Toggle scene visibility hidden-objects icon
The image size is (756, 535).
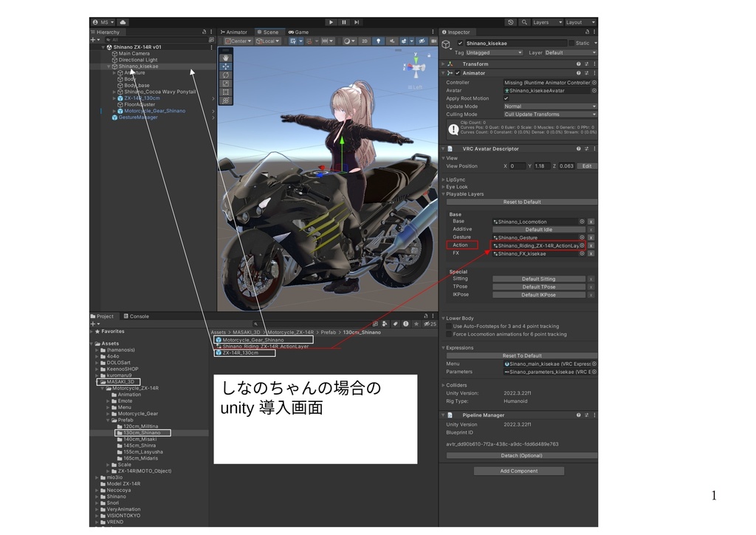point(422,41)
